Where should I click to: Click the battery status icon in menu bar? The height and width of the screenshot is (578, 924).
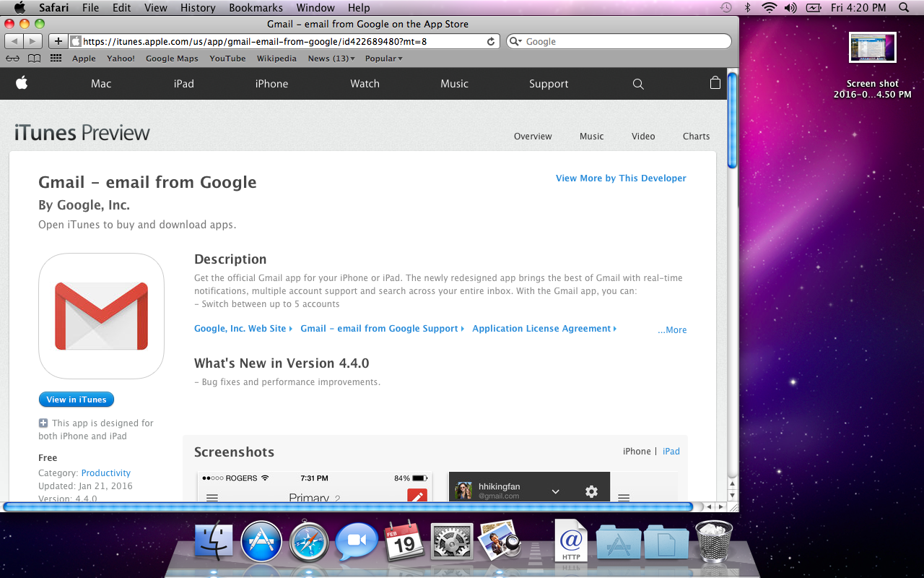(814, 7)
